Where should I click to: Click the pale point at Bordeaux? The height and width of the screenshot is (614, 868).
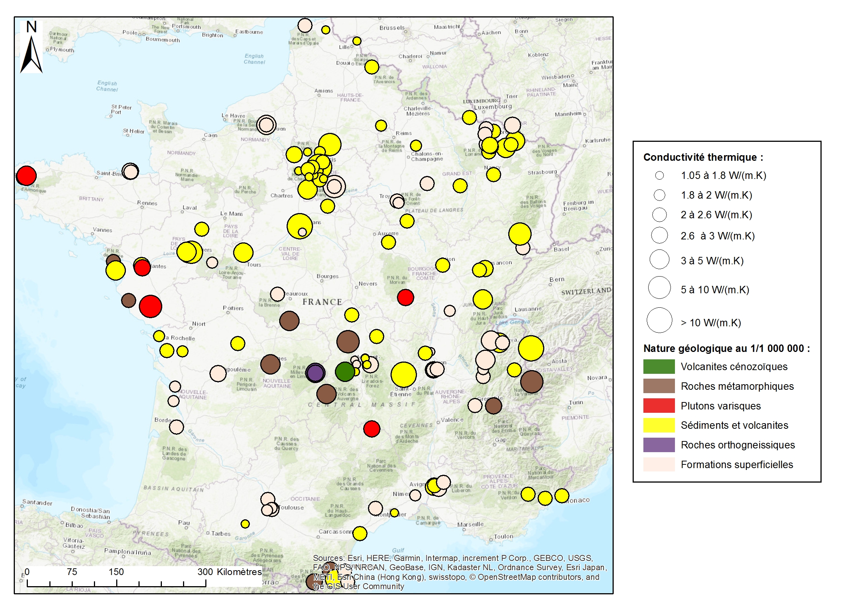[177, 427]
